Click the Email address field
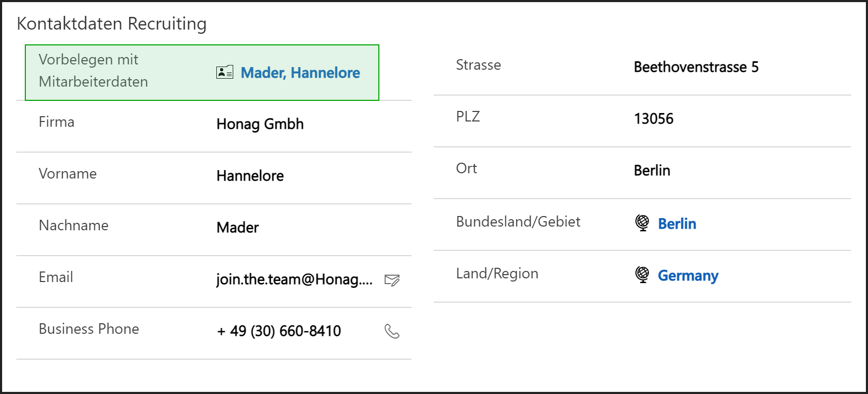 point(294,279)
